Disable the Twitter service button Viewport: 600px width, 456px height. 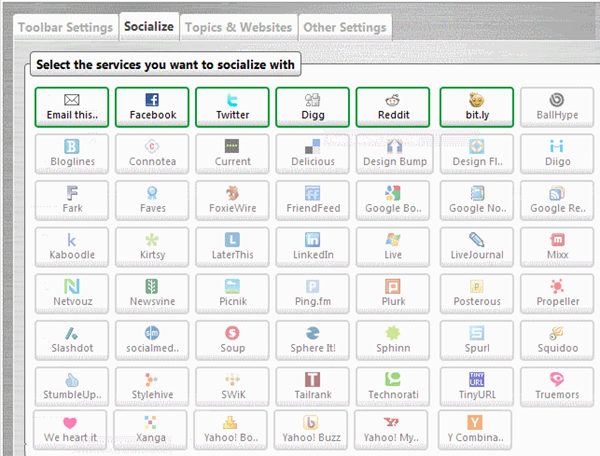tap(233, 107)
